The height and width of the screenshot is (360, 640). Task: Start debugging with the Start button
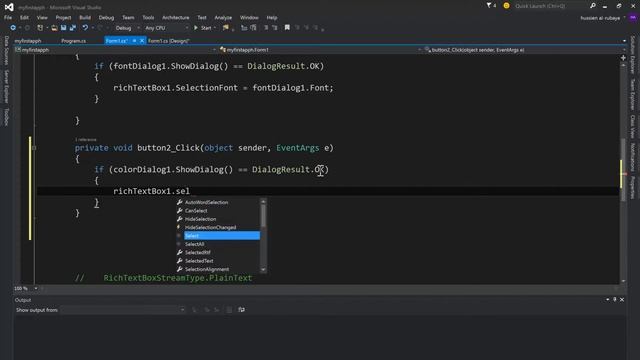202,28
